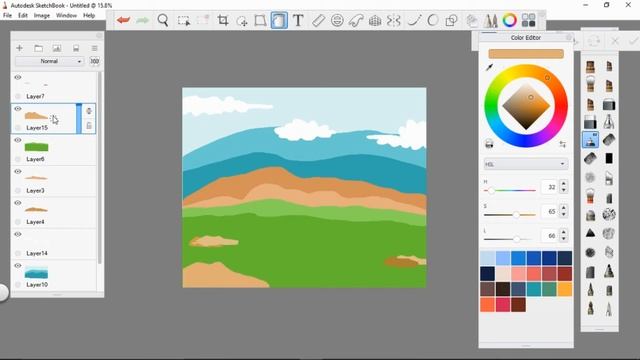Image resolution: width=640 pixels, height=360 pixels.
Task: Toggle the French Curve tool
Action: click(x=356, y=20)
